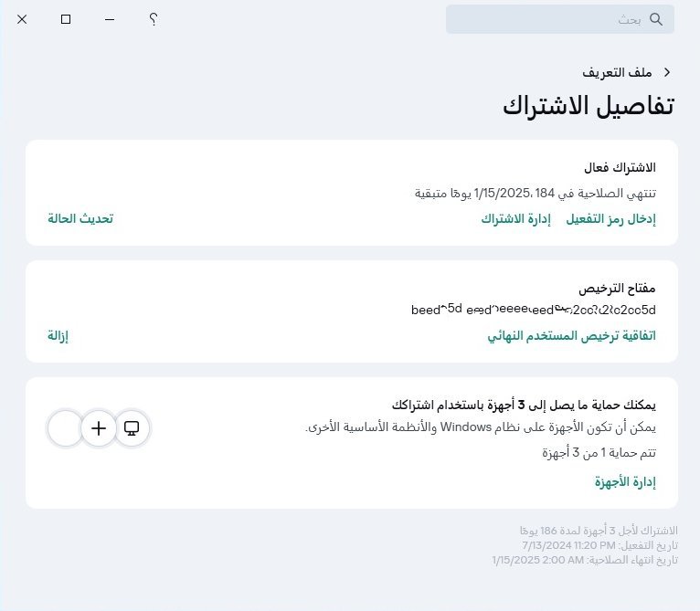Maximize the application window

click(66, 19)
